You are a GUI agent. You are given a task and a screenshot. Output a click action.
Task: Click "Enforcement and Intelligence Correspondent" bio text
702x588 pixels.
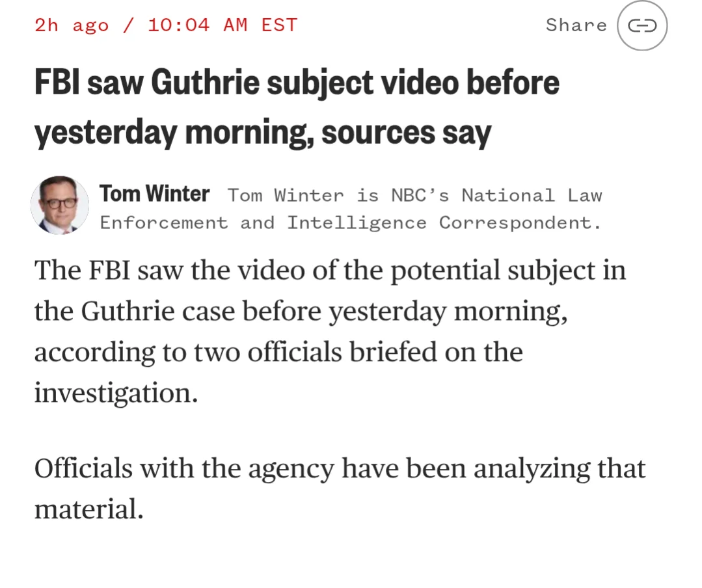coord(350,223)
